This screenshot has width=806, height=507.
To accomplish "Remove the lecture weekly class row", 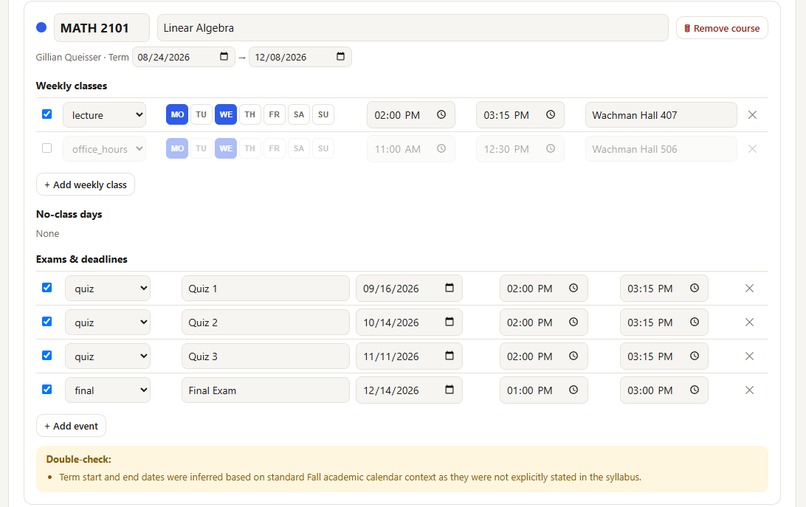I will pos(752,115).
